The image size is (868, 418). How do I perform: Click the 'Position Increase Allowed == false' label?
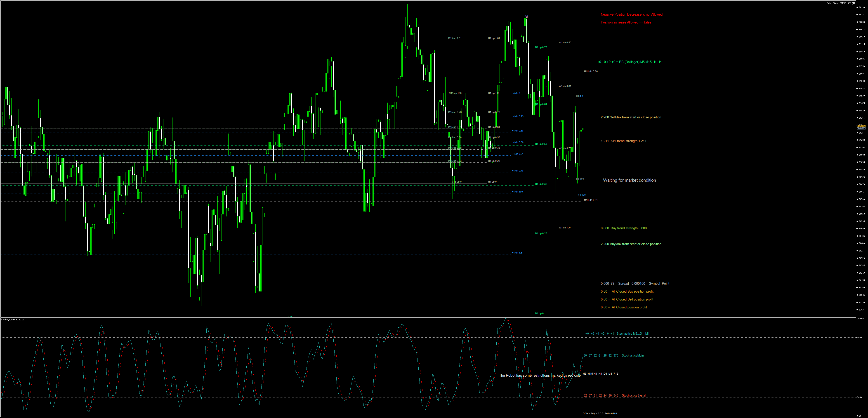point(626,22)
